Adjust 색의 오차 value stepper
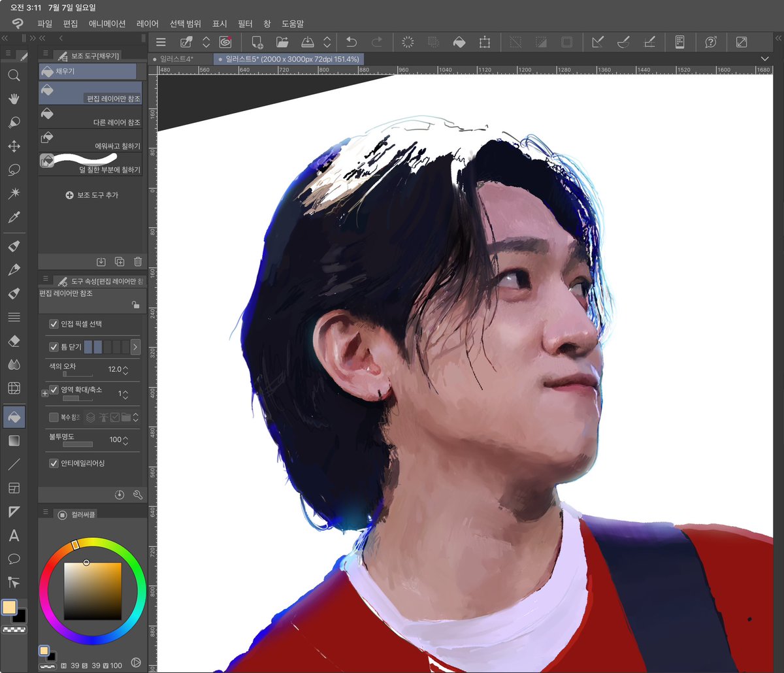The height and width of the screenshot is (673, 784). 125,369
